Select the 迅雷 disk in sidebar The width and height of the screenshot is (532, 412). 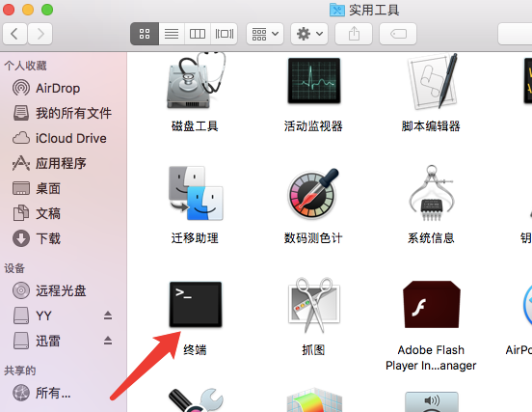tap(37, 341)
